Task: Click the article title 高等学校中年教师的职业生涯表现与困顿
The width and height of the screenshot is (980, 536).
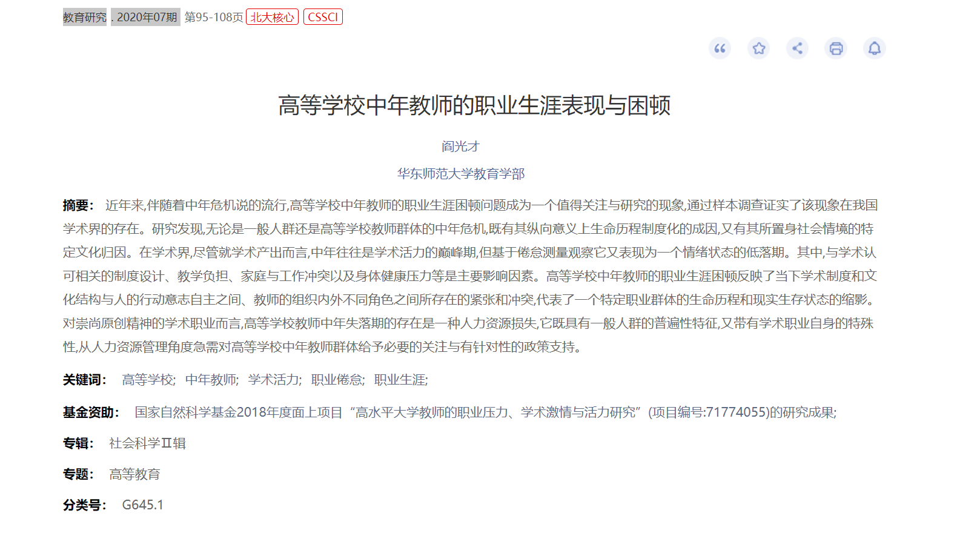Action: pos(474,105)
